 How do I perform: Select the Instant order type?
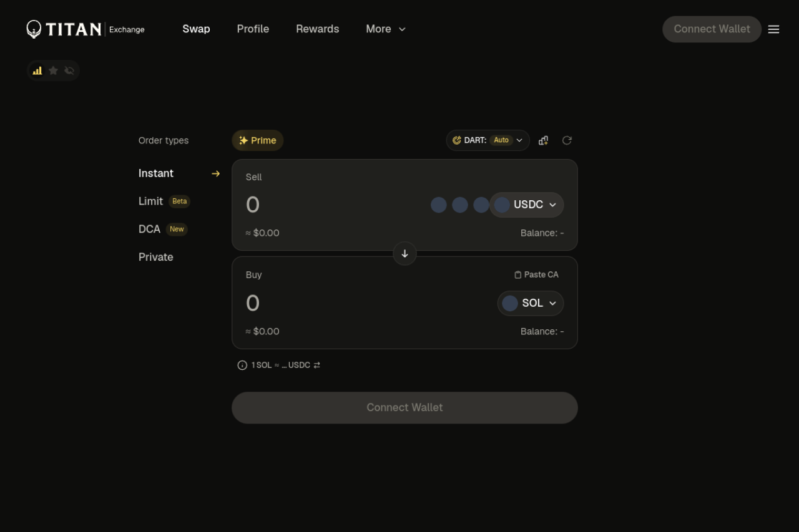pyautogui.click(x=156, y=173)
